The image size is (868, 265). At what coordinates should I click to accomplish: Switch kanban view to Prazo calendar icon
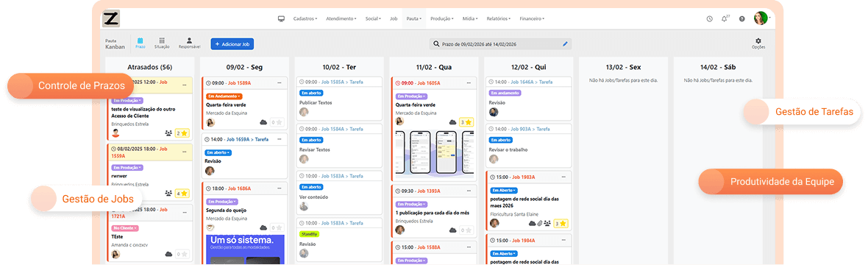pyautogui.click(x=140, y=43)
